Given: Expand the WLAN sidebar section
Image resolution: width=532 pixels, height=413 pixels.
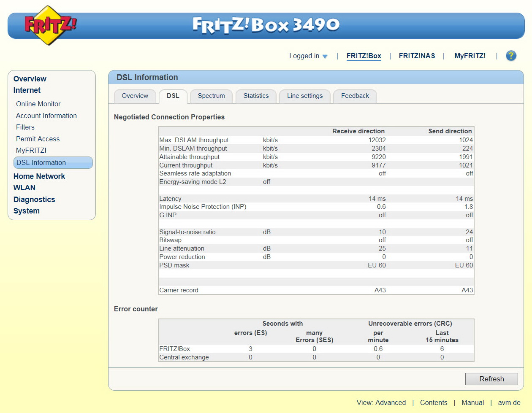Looking at the screenshot, I should point(24,188).
